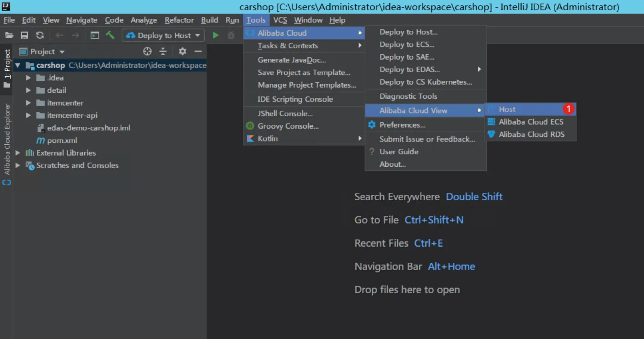Screen dimensions: 644x339
Task: Select Host in Alibaba Cloud View submenu
Action: pyautogui.click(x=530, y=109)
